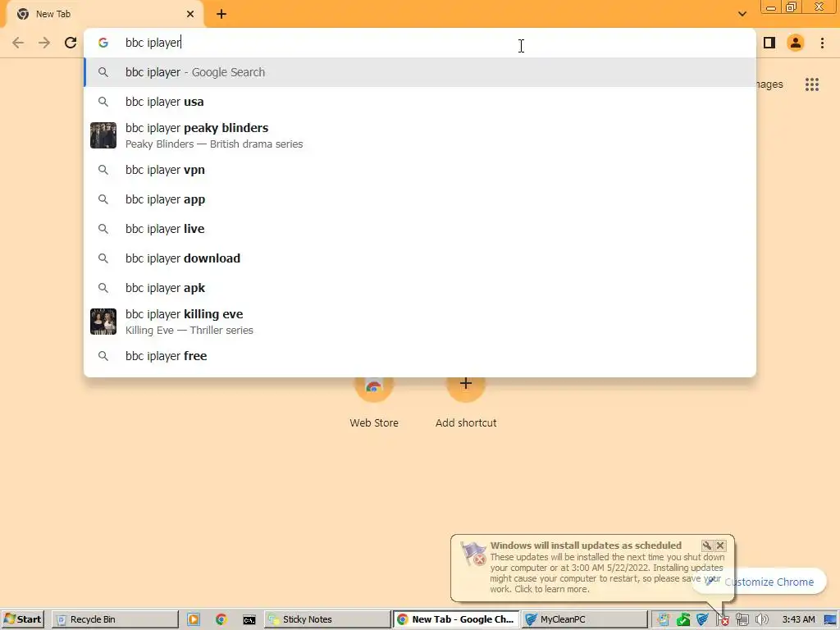
Task: Open the blue shield tray icon
Action: pyautogui.click(x=702, y=620)
